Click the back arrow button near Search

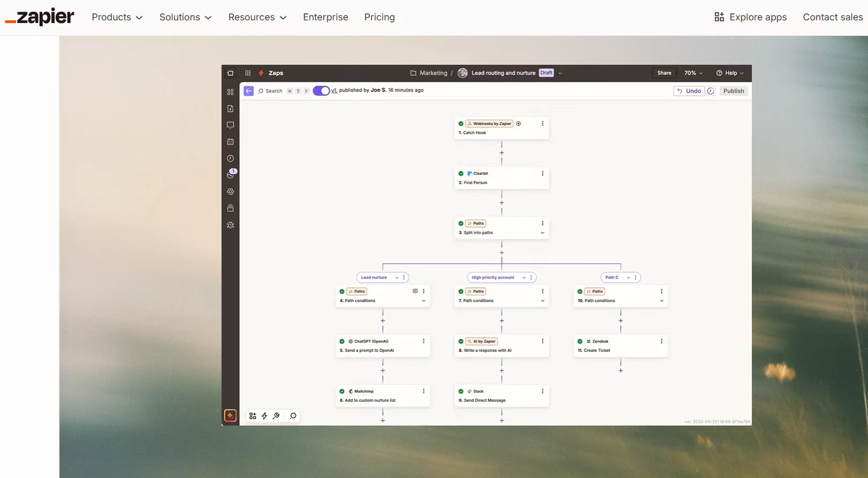[x=248, y=91]
